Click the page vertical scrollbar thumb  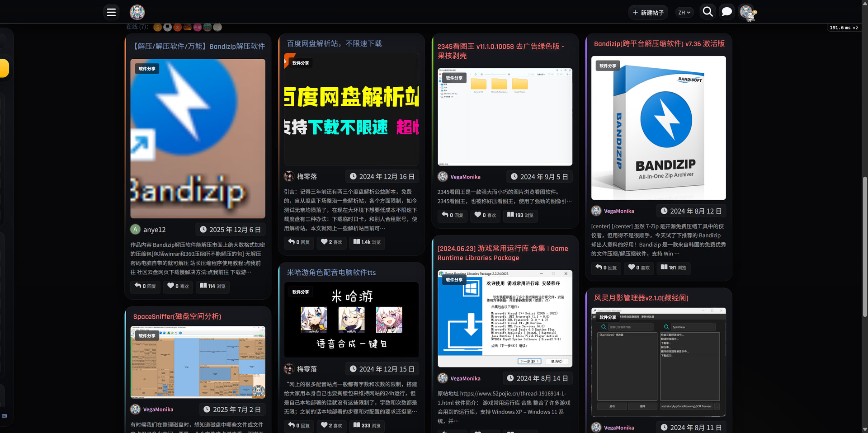click(864, 246)
